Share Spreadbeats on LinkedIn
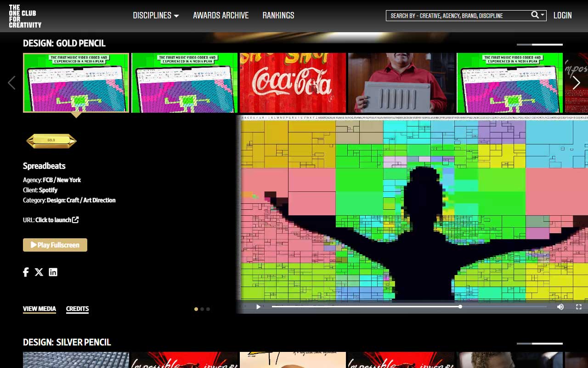Image resolution: width=588 pixels, height=368 pixels. [x=53, y=272]
